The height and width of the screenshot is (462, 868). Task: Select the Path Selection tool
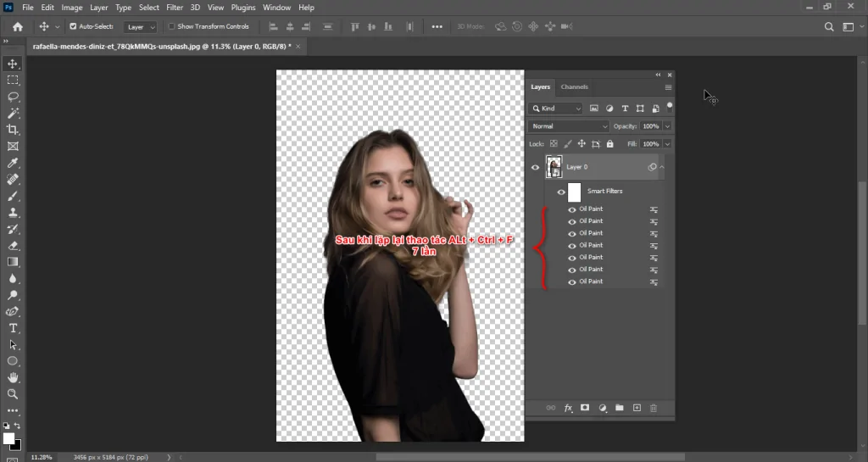click(13, 345)
